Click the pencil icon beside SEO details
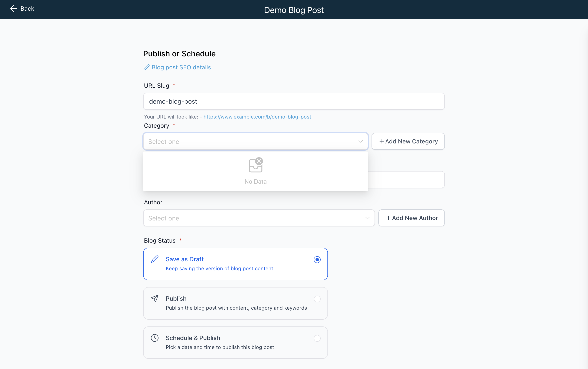The image size is (588, 369). point(147,67)
